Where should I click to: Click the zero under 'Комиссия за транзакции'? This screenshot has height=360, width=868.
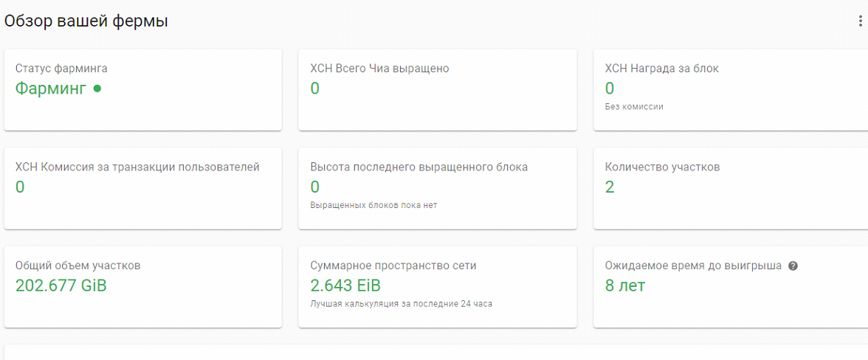tap(20, 187)
